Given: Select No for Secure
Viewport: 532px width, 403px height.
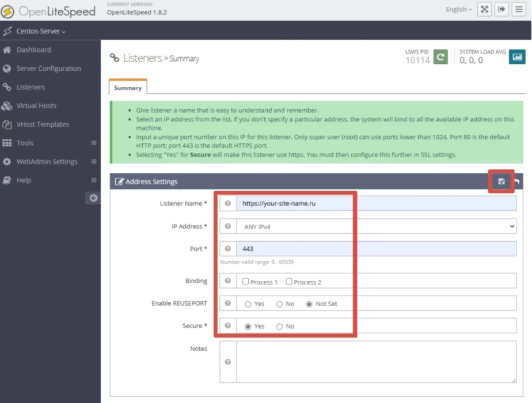Looking at the screenshot, I should pyautogui.click(x=279, y=326).
